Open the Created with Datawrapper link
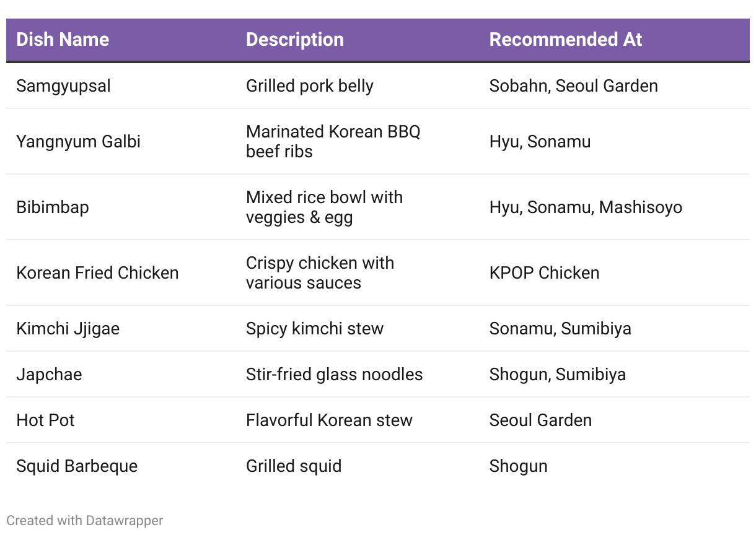 click(85, 521)
